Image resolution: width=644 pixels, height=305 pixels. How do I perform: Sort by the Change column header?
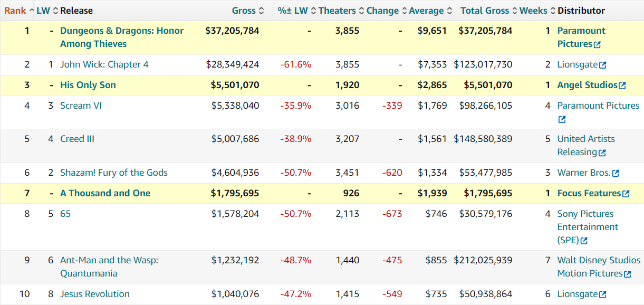[387, 11]
